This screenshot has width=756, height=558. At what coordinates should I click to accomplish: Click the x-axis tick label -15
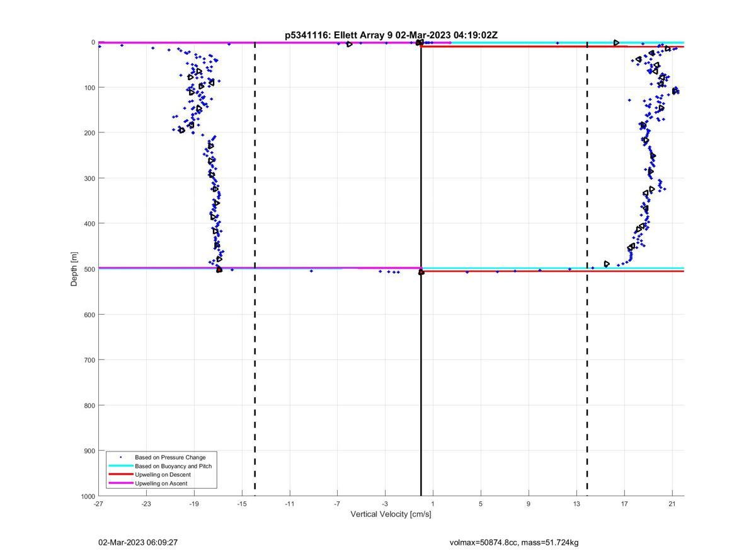point(242,504)
